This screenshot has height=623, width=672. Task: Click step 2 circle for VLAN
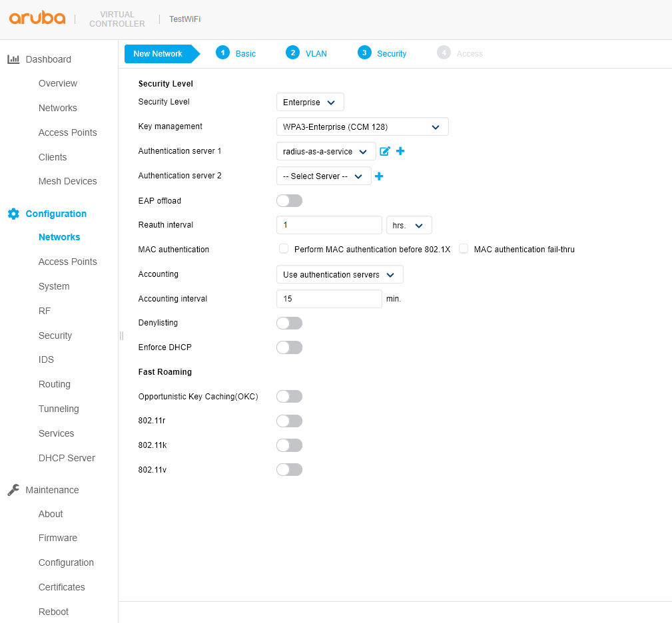[x=293, y=53]
